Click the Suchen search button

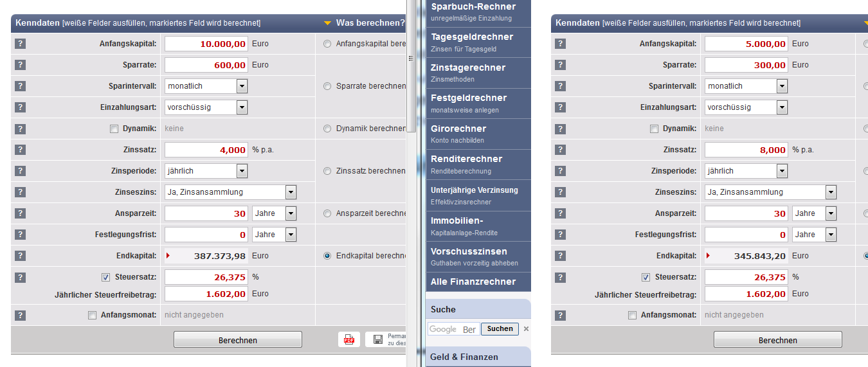(500, 329)
